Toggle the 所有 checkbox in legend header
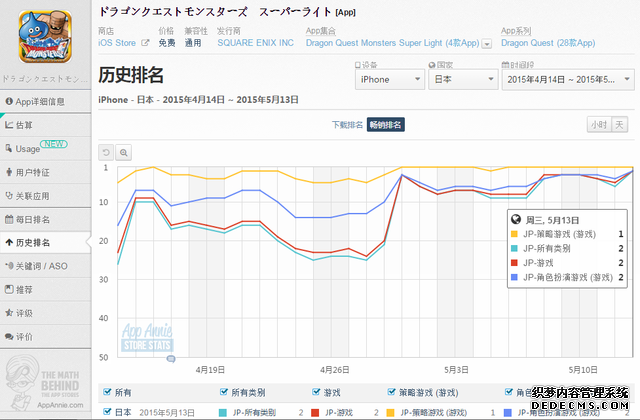The width and height of the screenshot is (640, 420). coord(107,392)
